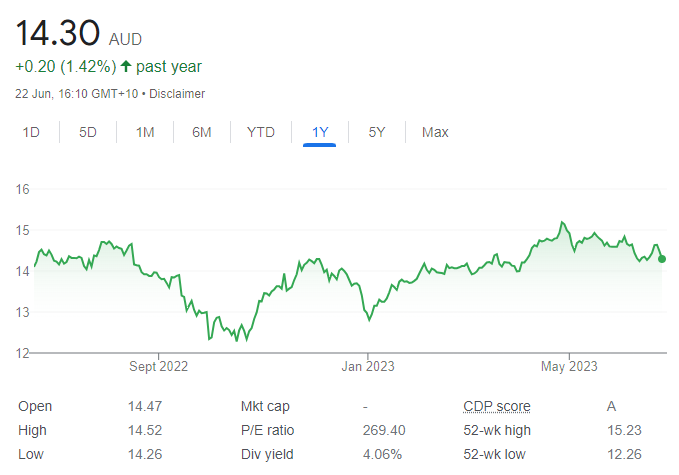Click the green end-point dot on chart

click(x=662, y=259)
